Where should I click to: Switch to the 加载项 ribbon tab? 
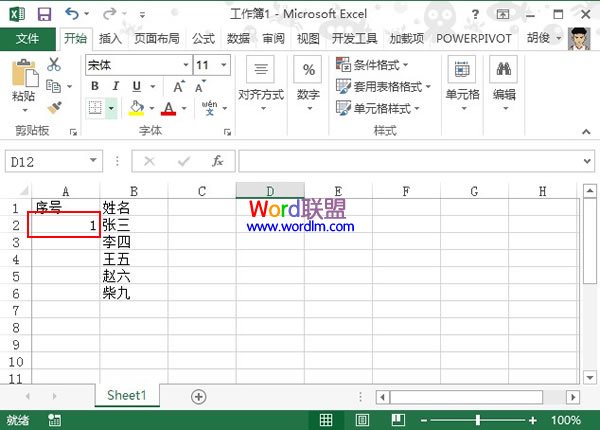pyautogui.click(x=407, y=39)
